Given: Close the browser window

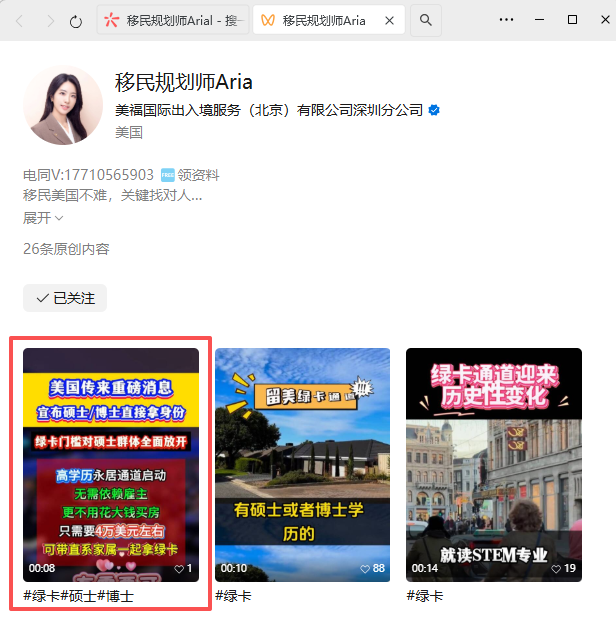Looking at the screenshot, I should [605, 20].
